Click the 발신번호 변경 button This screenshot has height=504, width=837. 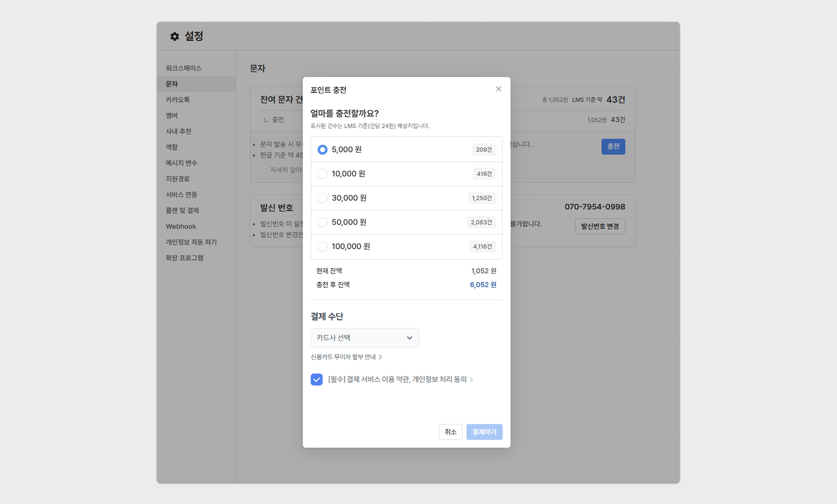coord(600,226)
